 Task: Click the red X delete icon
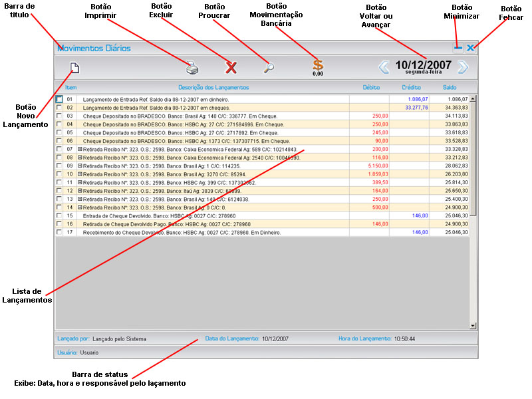pos(231,66)
